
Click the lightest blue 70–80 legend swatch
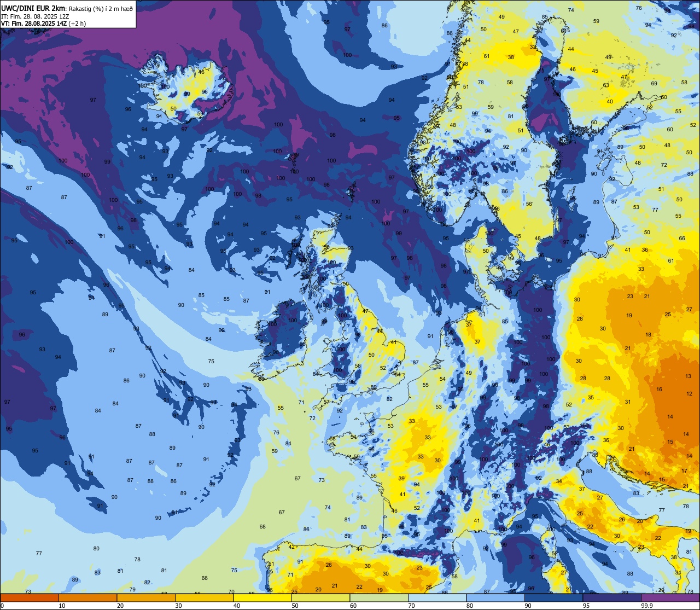click(437, 597)
